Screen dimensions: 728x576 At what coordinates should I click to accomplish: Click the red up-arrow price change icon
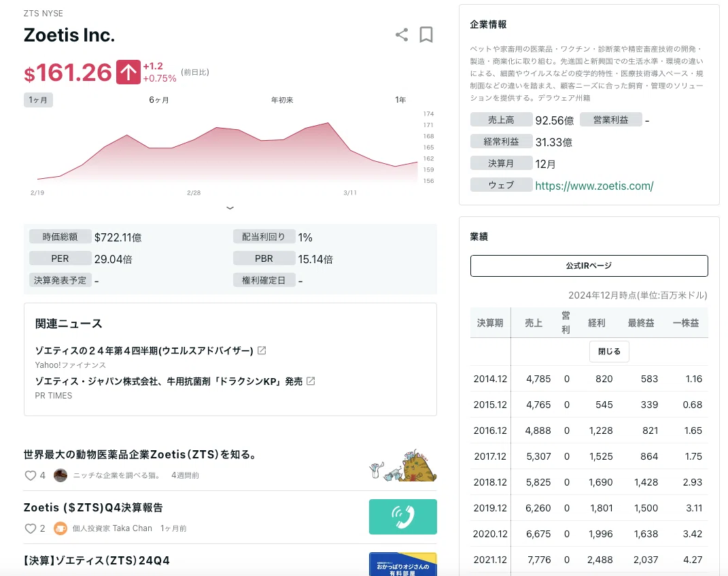click(128, 72)
